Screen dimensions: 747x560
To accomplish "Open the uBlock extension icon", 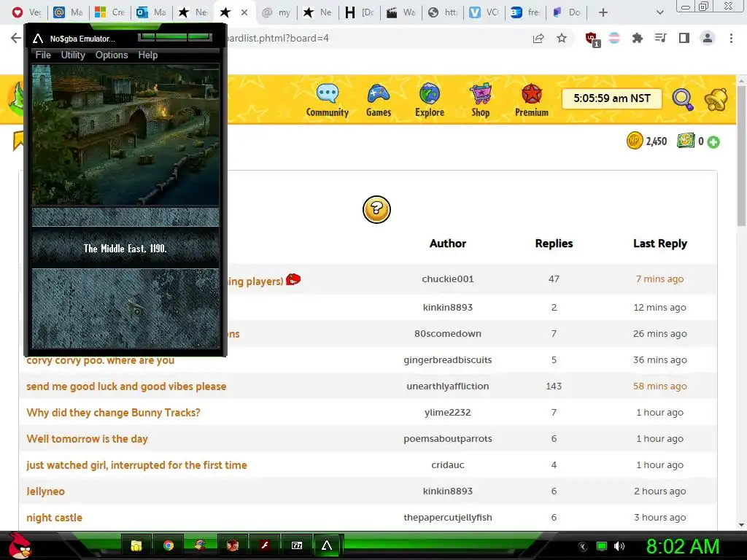I will tap(592, 39).
